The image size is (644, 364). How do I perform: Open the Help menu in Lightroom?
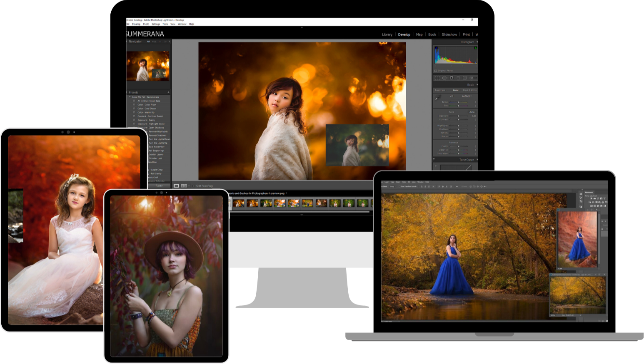tap(192, 24)
